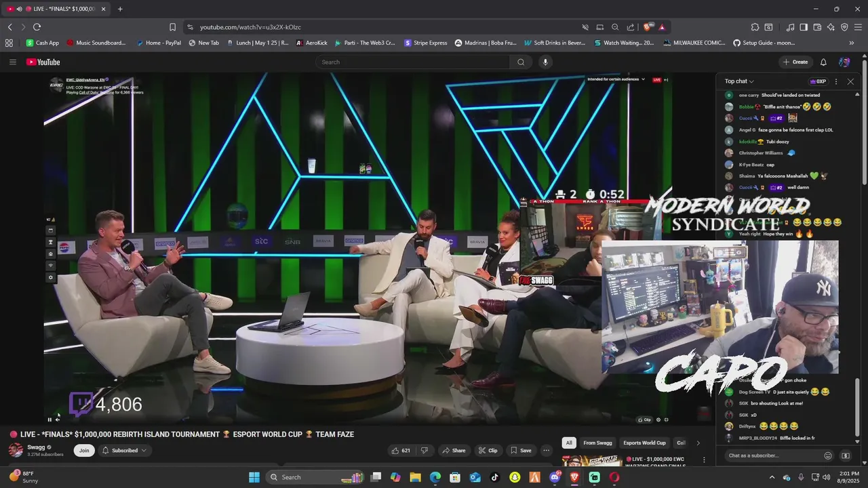Open TikTok from the taskbar
This screenshot has height=488, width=868.
pos(495,477)
